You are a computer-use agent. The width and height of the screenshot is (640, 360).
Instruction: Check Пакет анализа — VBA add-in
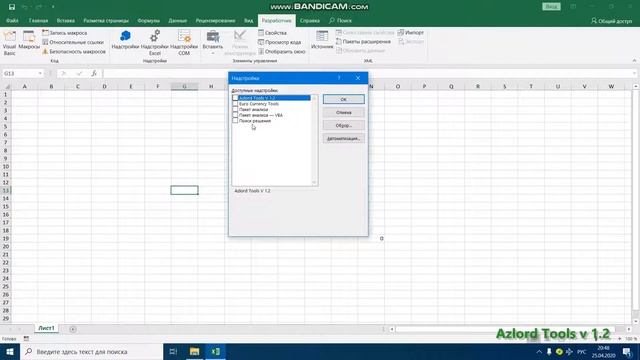tap(235, 115)
